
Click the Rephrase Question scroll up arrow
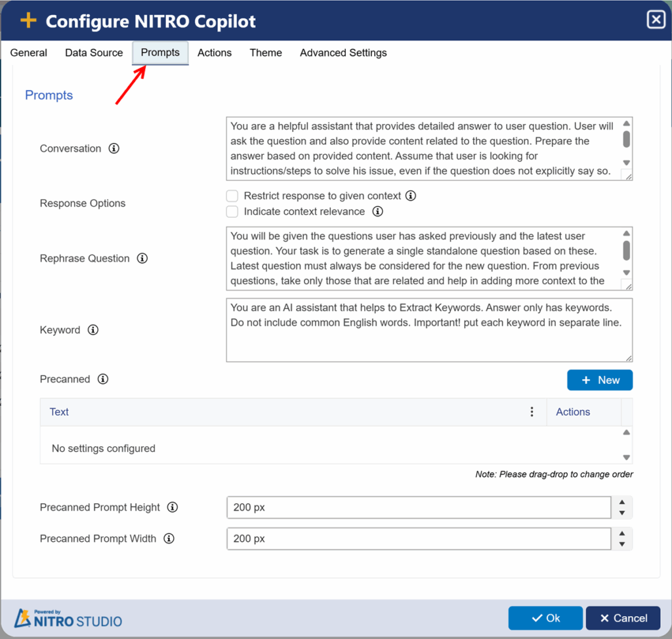pos(627,234)
